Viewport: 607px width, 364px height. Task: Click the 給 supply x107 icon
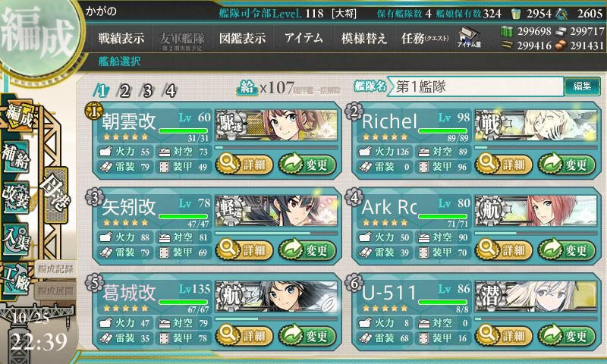point(247,88)
